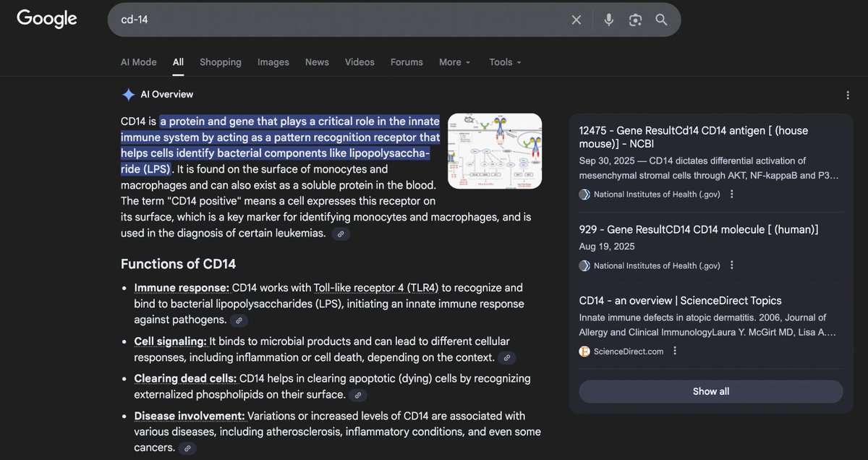The height and width of the screenshot is (460, 868).
Task: Click the 'Cell signaling:' highlighted term
Action: 170,341
